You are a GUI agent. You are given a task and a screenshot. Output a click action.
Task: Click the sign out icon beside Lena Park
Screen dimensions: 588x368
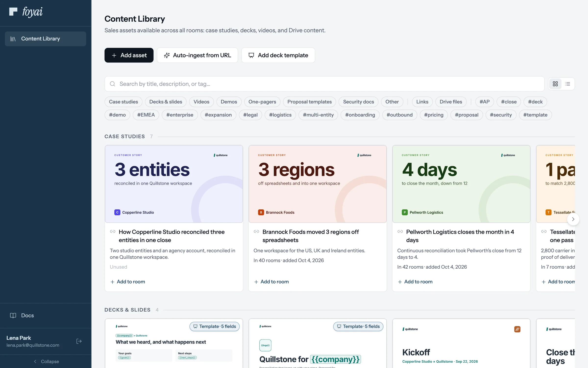point(79,341)
